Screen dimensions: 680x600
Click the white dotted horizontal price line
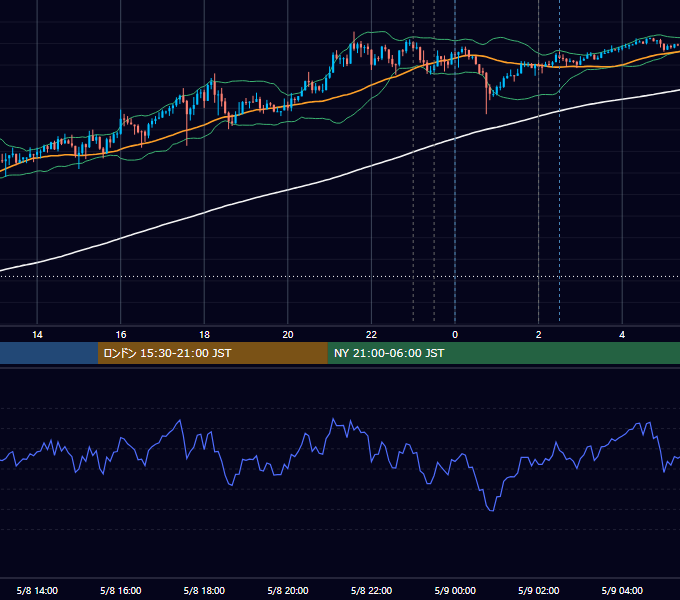tap(340, 276)
